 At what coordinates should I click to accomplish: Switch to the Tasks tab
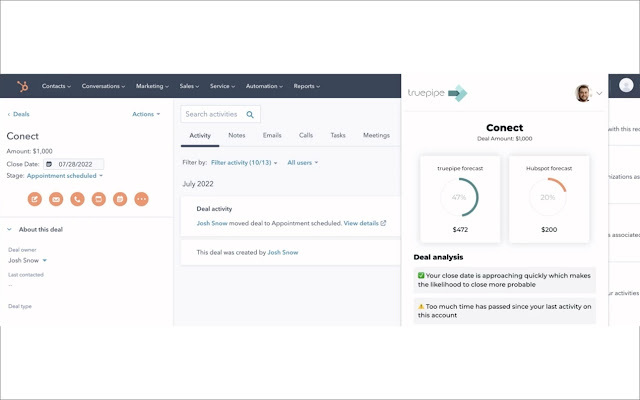pyautogui.click(x=338, y=136)
